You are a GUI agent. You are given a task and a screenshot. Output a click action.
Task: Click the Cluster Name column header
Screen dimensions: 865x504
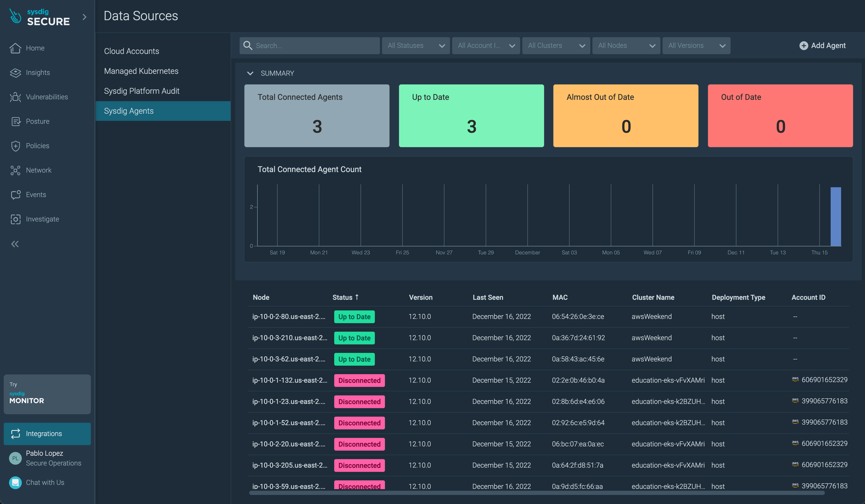click(653, 297)
